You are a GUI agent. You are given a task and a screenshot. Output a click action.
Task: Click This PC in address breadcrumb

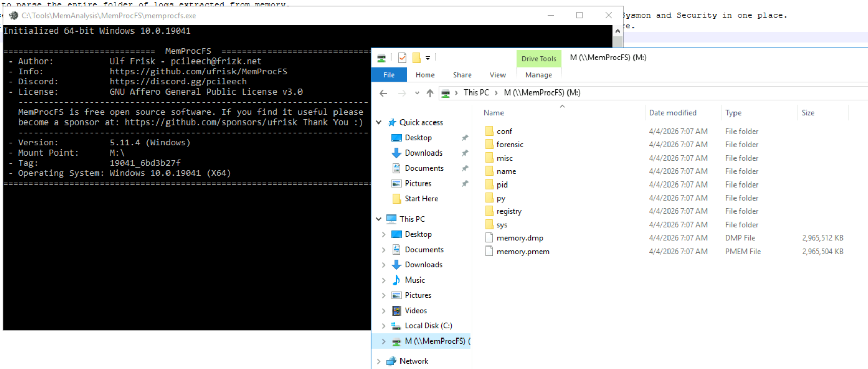tap(476, 93)
